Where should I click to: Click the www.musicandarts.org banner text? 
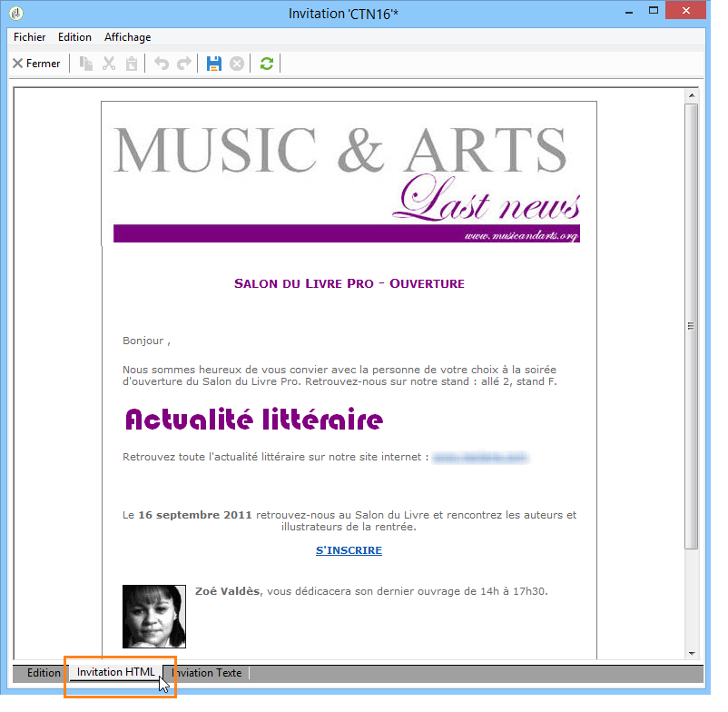click(x=521, y=235)
